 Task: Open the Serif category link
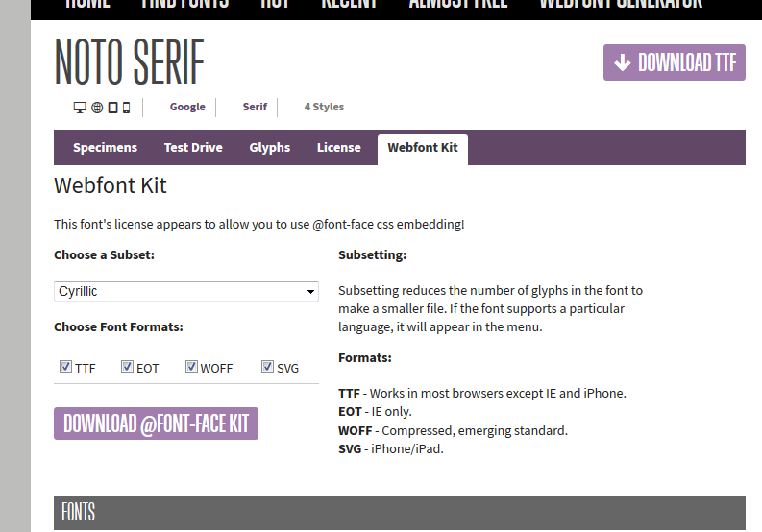[x=255, y=108]
